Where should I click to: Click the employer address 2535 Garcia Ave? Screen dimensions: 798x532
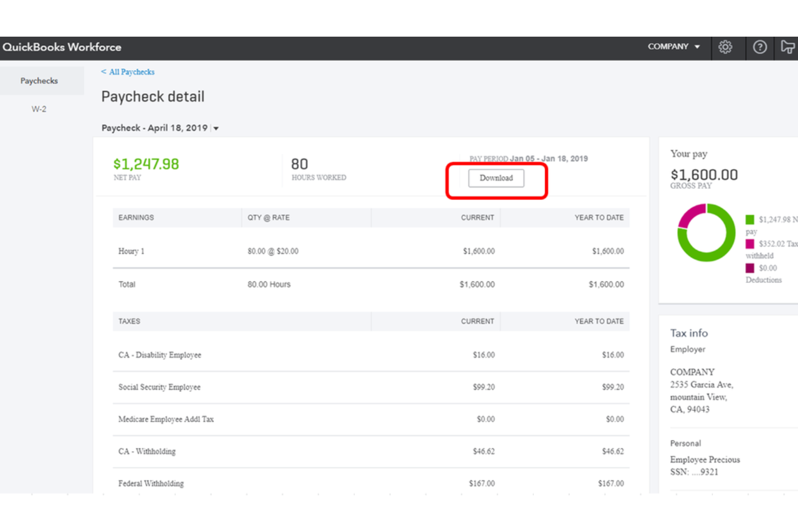(701, 384)
